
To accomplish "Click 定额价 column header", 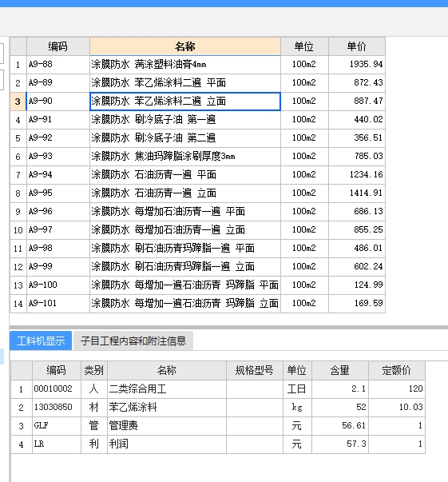I will click(x=397, y=370).
